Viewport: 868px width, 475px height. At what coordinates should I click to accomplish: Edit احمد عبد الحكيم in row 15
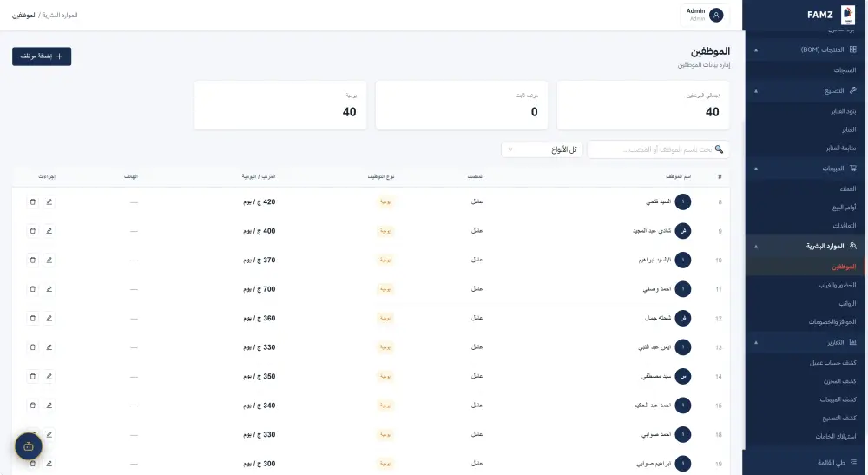(x=49, y=406)
